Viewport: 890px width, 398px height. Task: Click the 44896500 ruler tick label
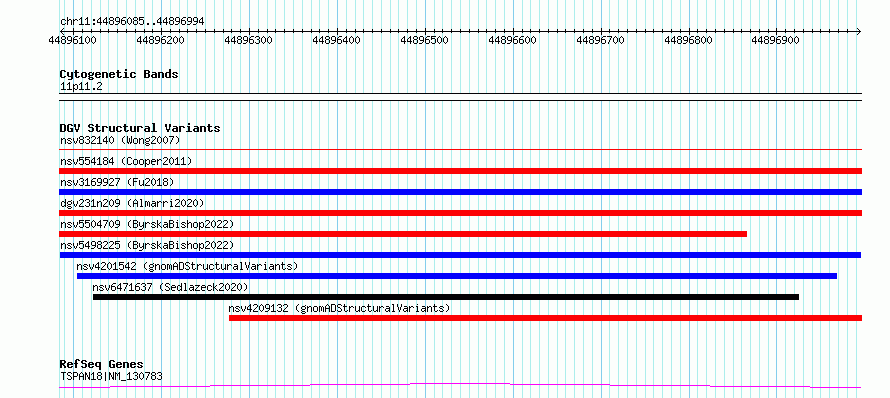(x=425, y=40)
